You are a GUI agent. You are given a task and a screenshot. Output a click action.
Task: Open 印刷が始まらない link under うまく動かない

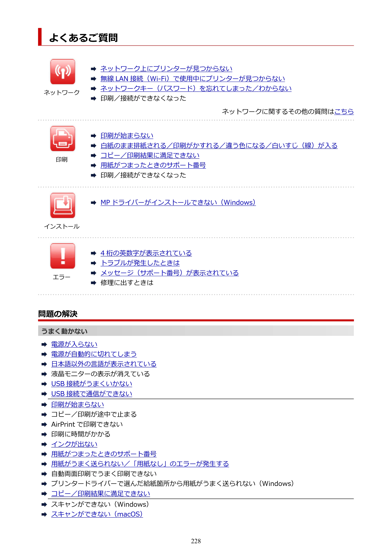point(78,404)
